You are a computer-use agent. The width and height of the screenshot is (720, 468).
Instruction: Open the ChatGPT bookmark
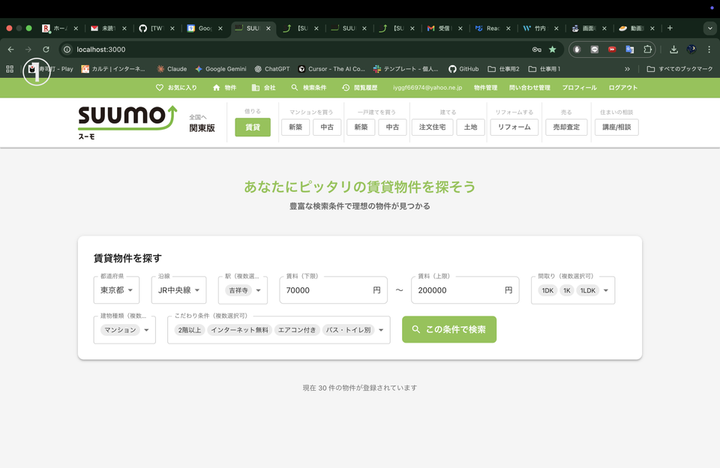point(272,69)
